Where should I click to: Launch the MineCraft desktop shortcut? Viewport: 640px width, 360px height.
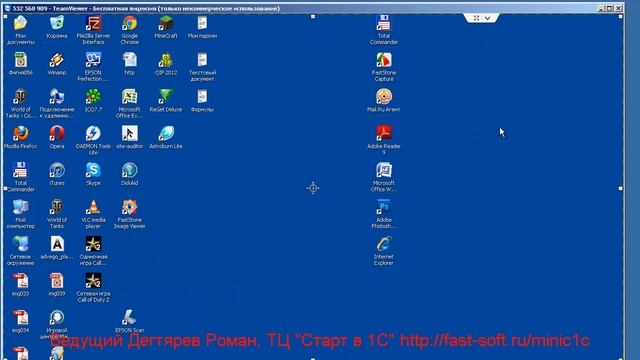[166, 23]
